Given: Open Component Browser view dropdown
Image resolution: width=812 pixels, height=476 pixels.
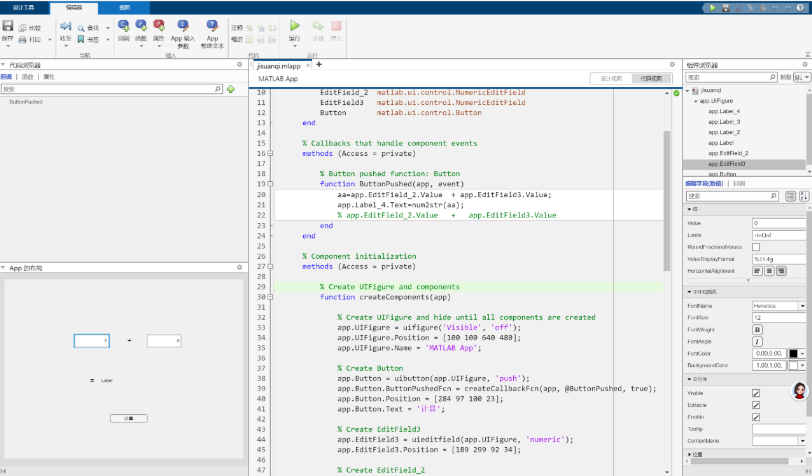Looking at the screenshot, I should 802,77.
